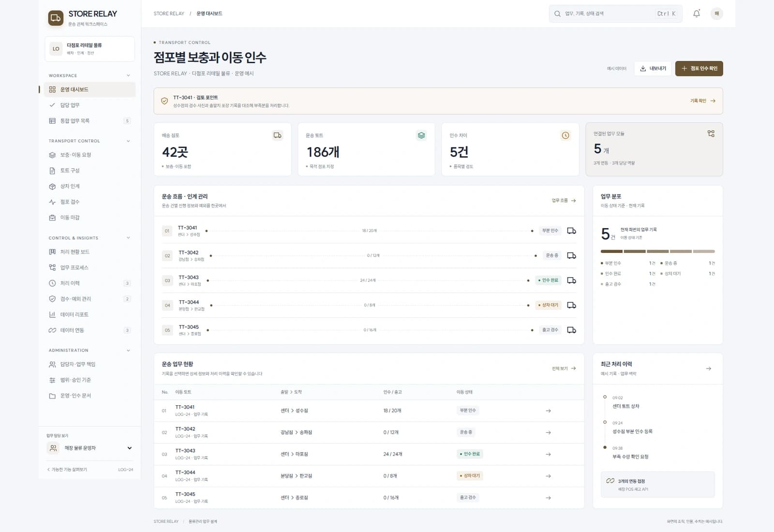Click link icon in 3개의 연동 접점 box

pos(610,481)
